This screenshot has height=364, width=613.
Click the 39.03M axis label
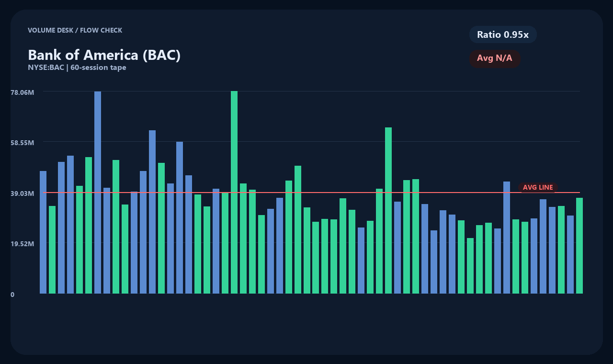(x=23, y=193)
